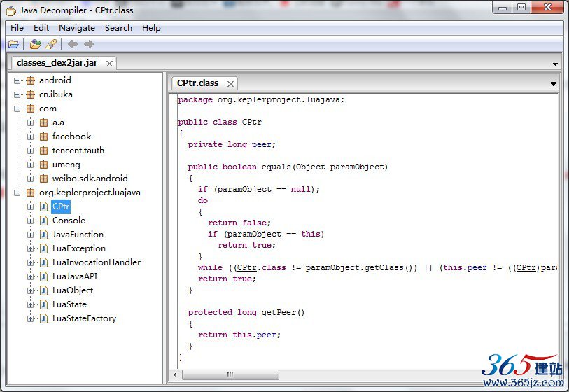The image size is (569, 392).
Task: Click the LuaObject class file icon
Action: coord(43,290)
